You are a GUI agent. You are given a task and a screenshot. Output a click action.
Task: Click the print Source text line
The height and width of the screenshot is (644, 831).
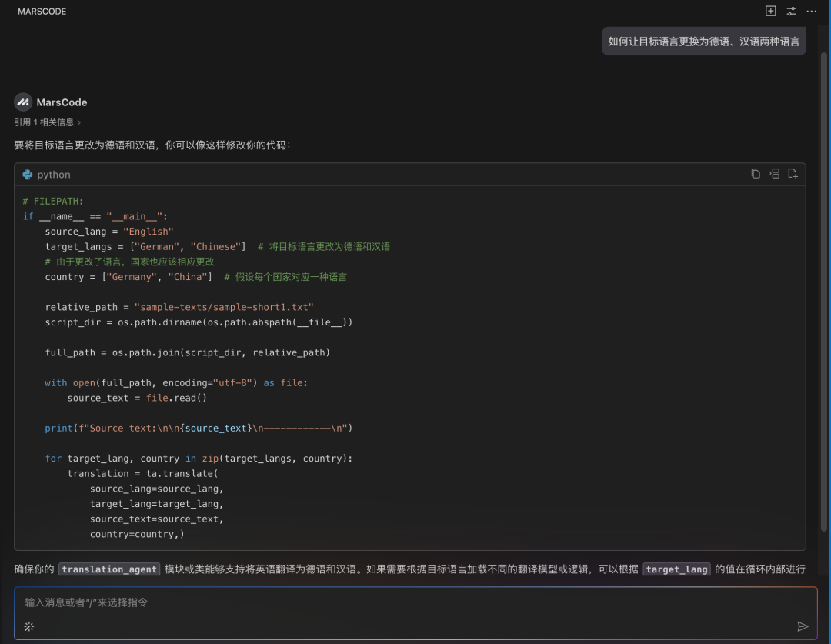click(x=199, y=429)
